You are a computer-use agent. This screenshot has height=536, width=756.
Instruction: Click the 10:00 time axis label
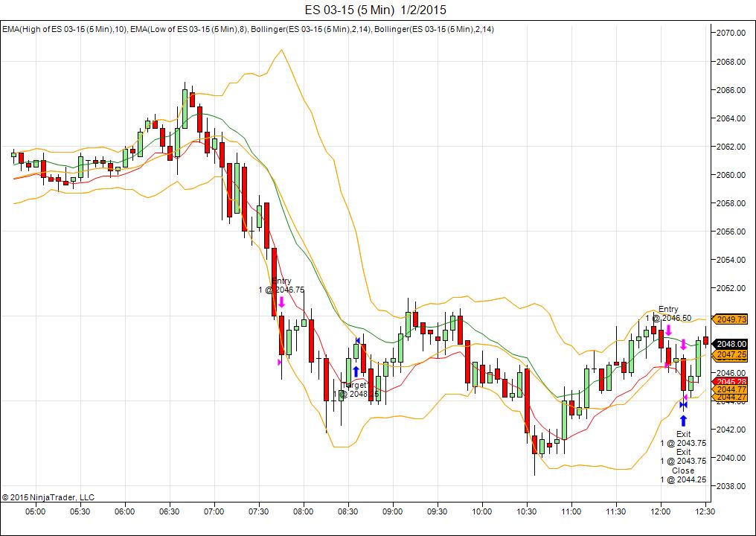point(482,511)
